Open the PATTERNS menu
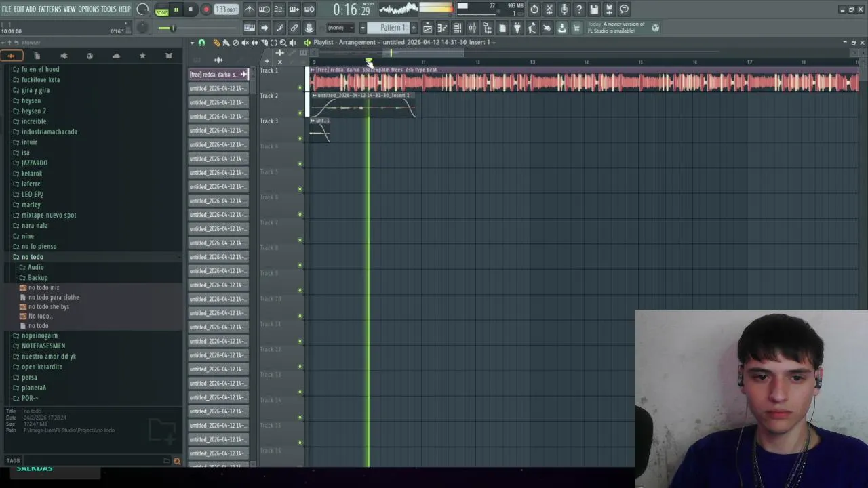868x488 pixels. 50,9
